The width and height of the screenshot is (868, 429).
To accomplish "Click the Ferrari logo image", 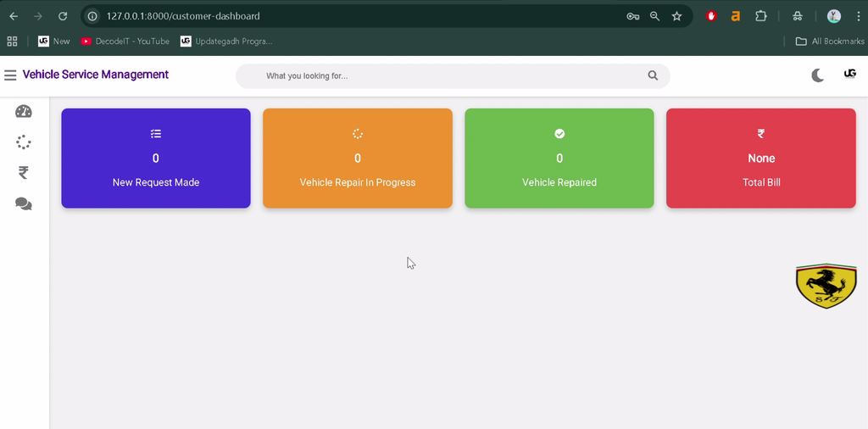I will tap(826, 286).
